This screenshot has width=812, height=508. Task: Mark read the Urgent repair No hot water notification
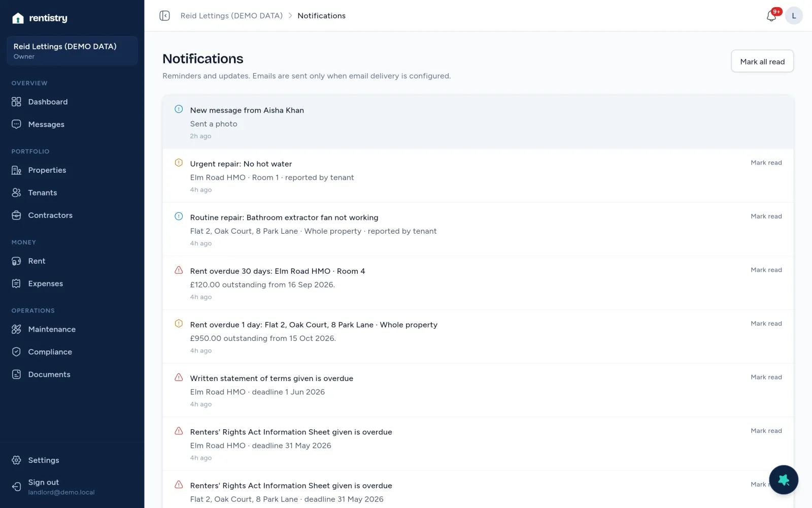tap(766, 163)
